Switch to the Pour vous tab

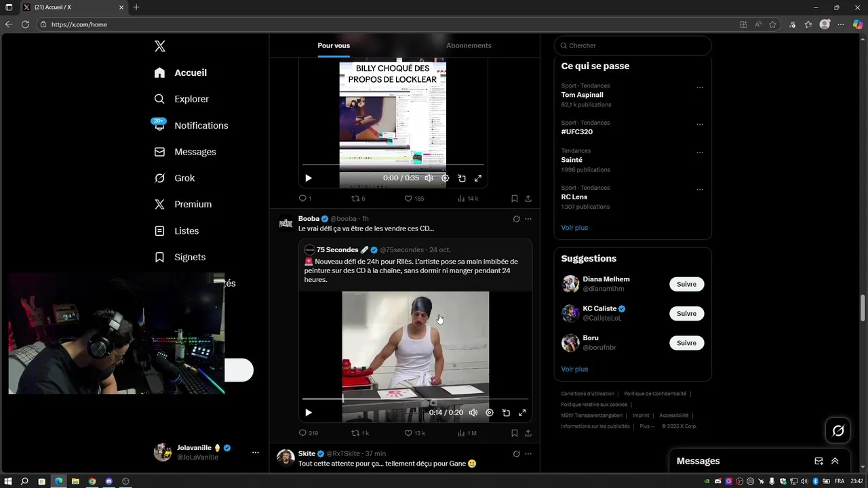(334, 45)
